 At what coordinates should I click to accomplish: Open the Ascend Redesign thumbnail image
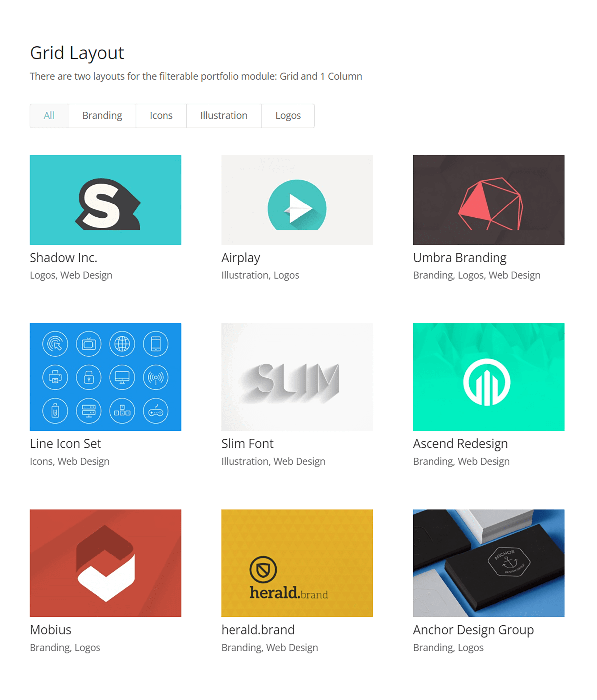click(489, 377)
